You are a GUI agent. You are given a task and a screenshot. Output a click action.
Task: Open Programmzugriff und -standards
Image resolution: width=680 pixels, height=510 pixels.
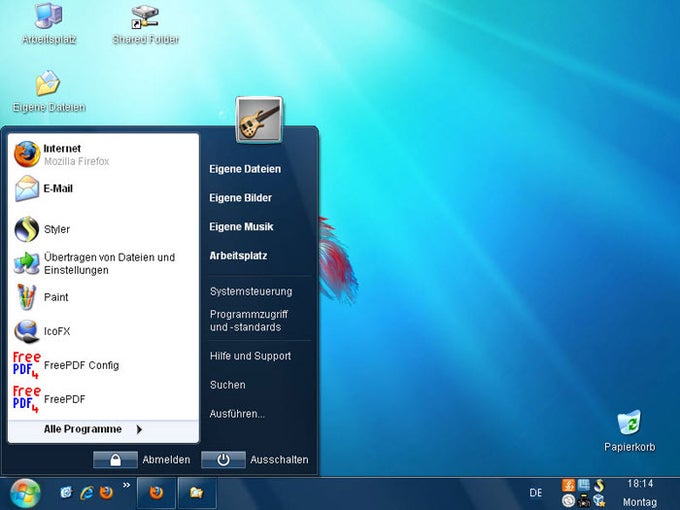(249, 320)
